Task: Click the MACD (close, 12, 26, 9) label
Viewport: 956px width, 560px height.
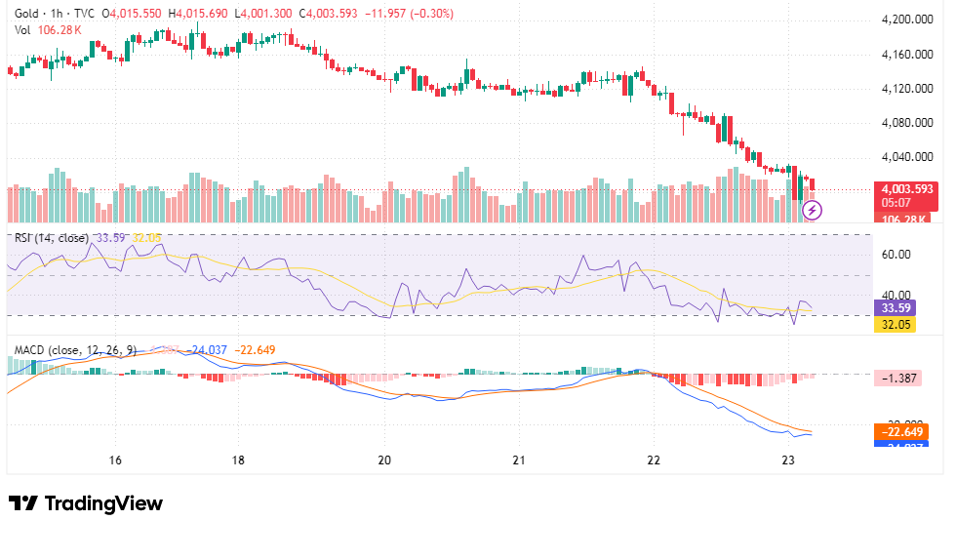Action: tap(76, 350)
